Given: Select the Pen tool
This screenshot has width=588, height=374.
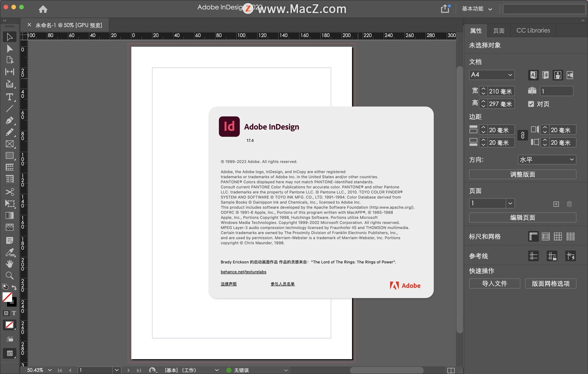Looking at the screenshot, I should [9, 120].
